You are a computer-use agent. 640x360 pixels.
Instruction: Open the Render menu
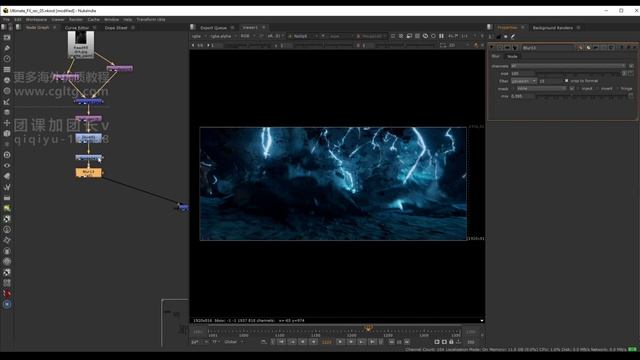(76, 20)
